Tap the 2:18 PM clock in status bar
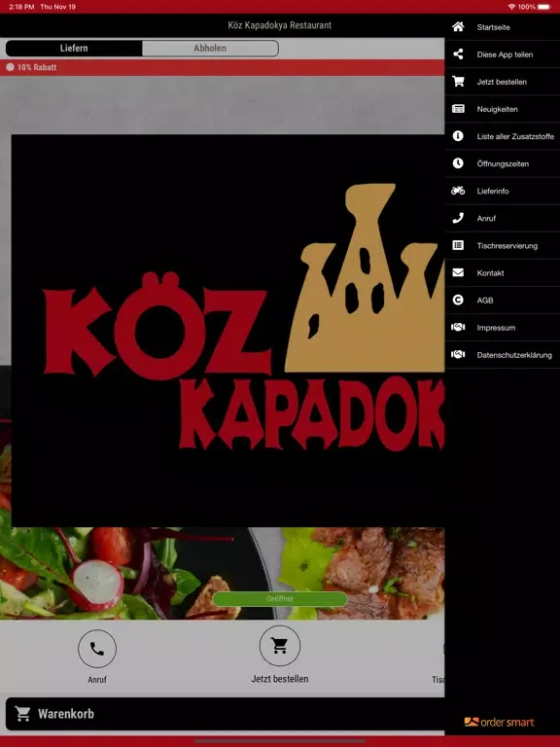 pyautogui.click(x=22, y=7)
